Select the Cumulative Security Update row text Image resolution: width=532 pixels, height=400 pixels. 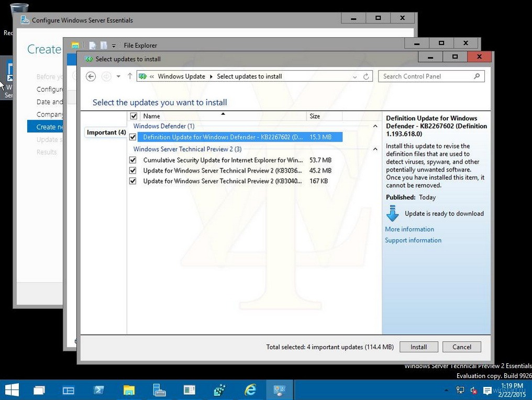point(223,160)
